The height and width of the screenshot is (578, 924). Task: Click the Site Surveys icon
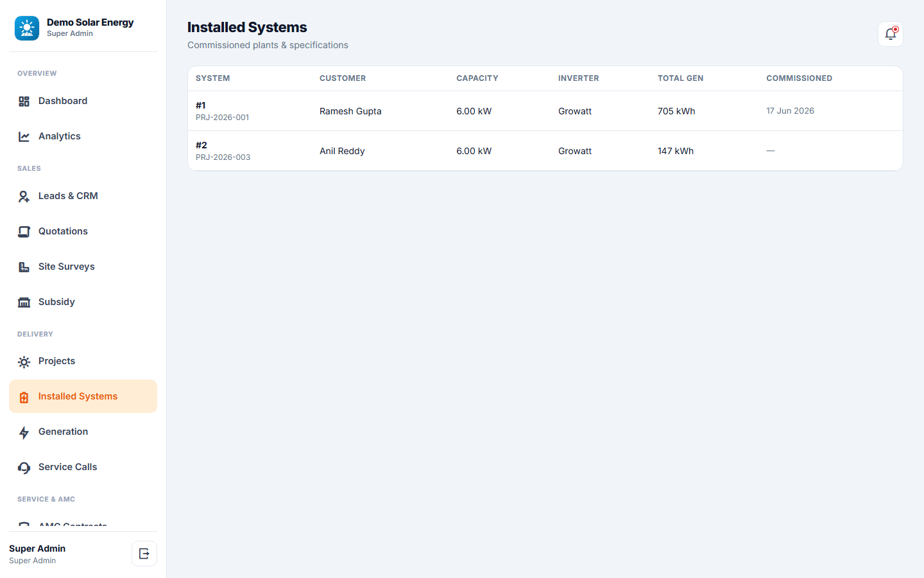pyautogui.click(x=24, y=267)
